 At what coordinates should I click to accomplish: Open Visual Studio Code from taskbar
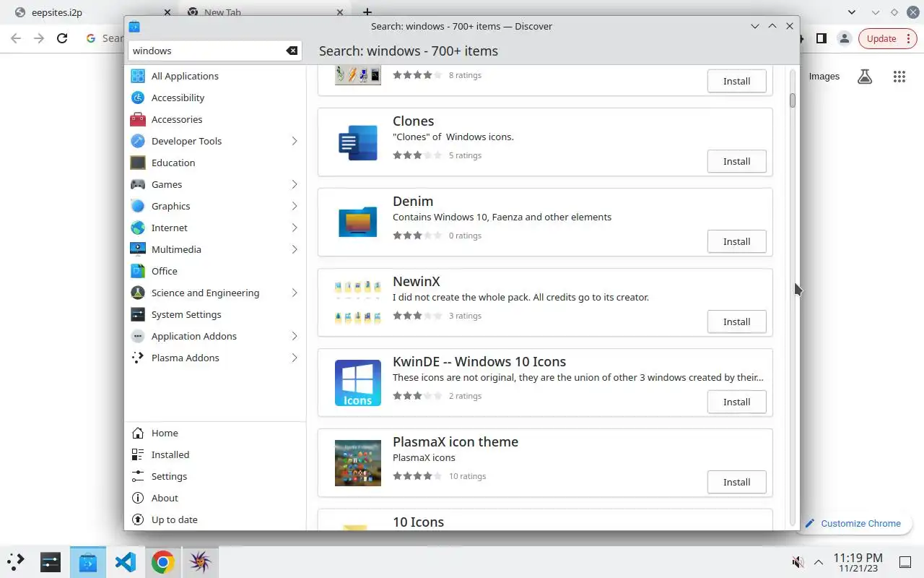point(125,561)
